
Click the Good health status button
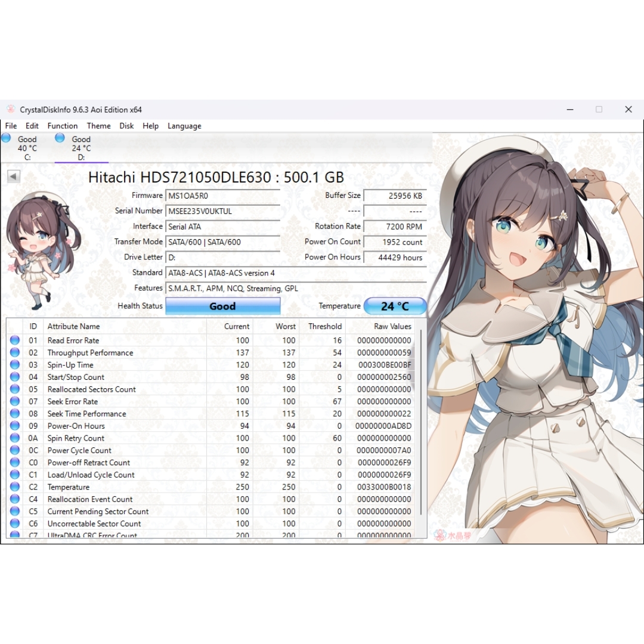(222, 306)
